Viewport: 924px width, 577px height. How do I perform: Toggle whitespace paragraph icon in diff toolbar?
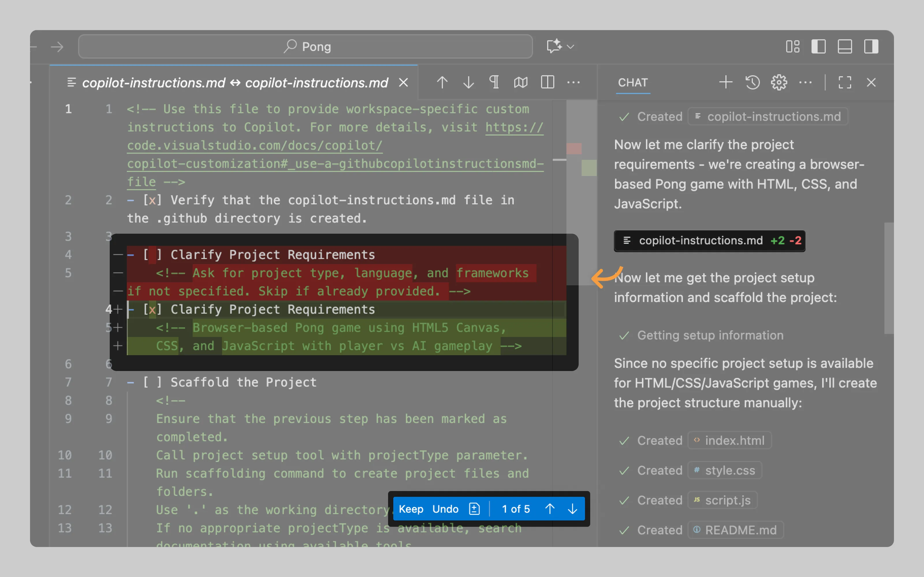[x=494, y=83]
